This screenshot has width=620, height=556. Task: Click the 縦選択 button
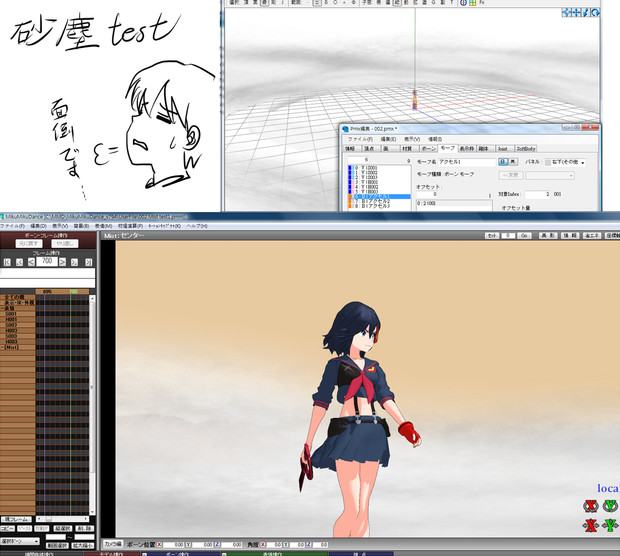pyautogui.click(x=63, y=529)
